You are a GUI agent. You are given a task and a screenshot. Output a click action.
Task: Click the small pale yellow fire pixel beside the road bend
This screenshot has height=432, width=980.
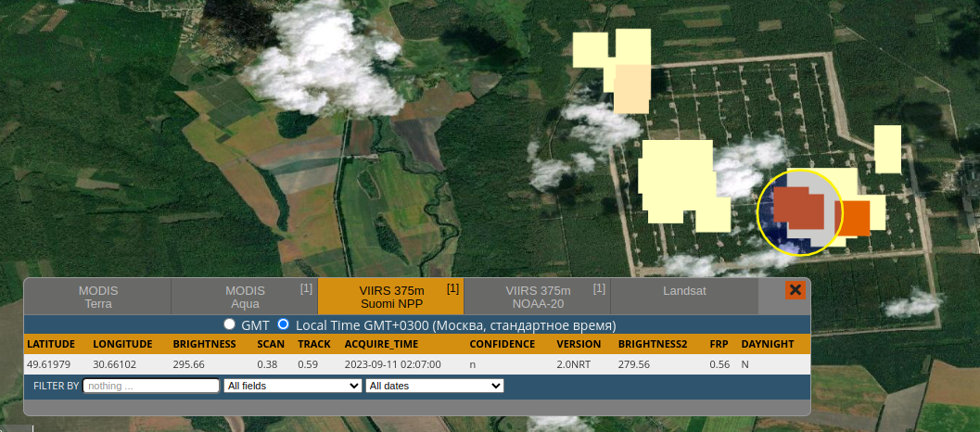887,149
